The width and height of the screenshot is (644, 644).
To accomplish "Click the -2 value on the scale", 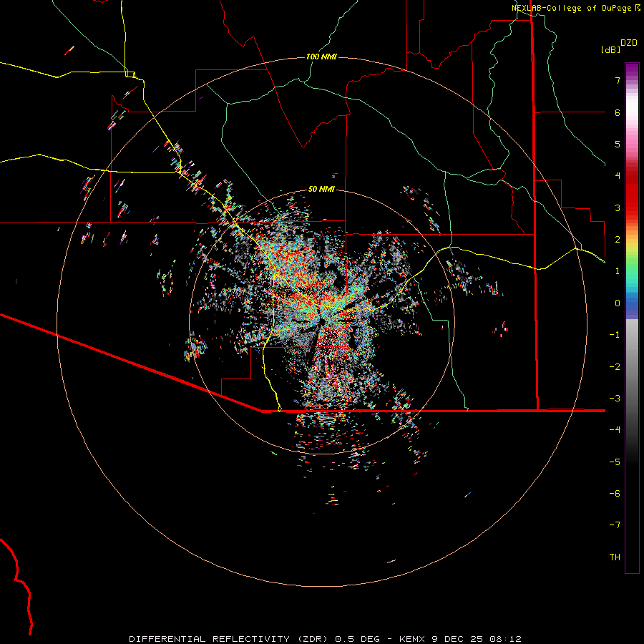I will (615, 367).
